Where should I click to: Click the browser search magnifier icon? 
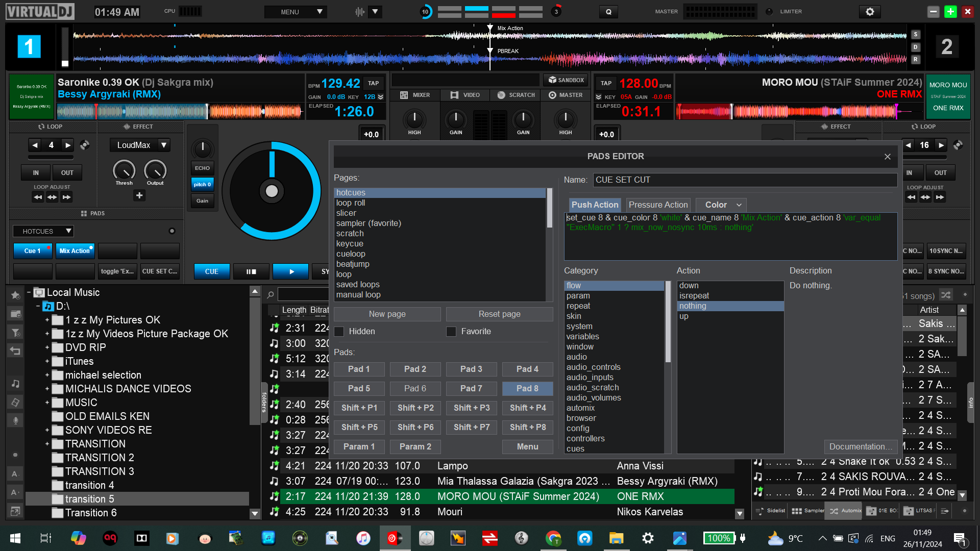[271, 294]
